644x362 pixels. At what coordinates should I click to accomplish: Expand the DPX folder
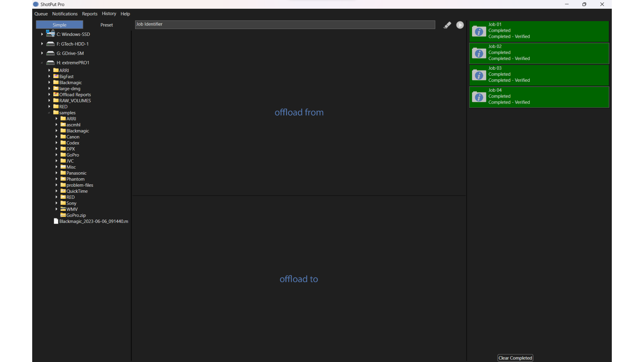[56, 149]
